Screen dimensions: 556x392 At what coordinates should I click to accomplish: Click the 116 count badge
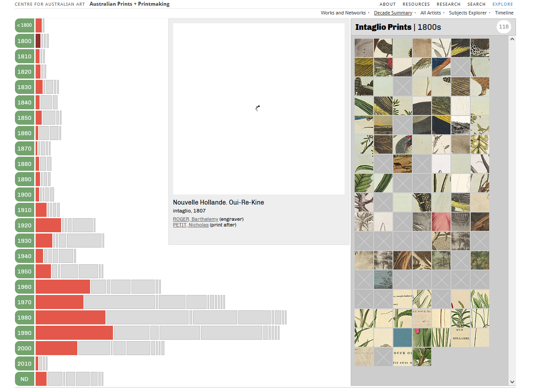504,27
